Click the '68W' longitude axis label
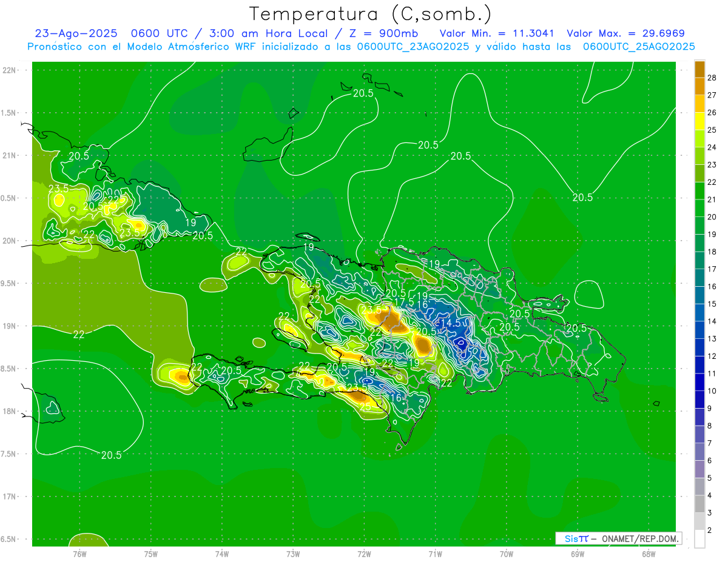This screenshot has width=728, height=562. pyautogui.click(x=649, y=554)
